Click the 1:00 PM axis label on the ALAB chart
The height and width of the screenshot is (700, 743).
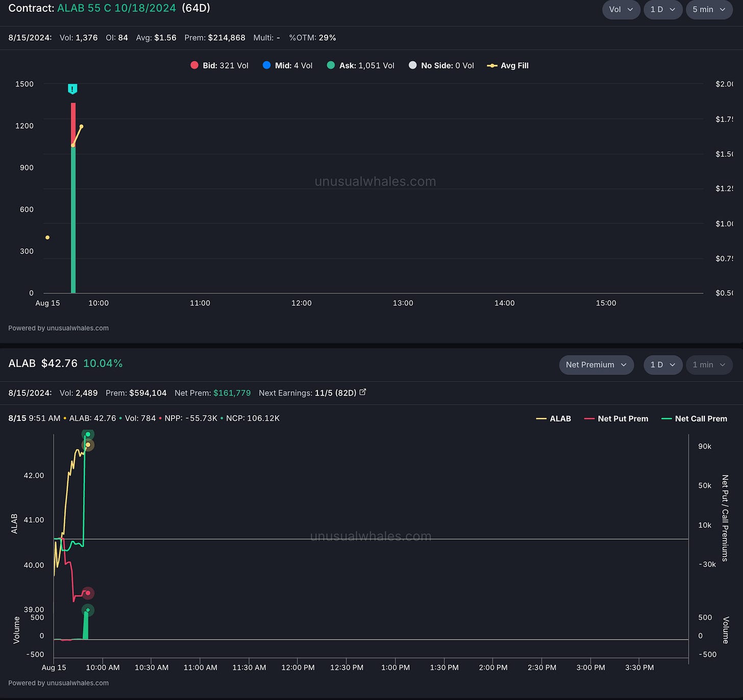click(x=395, y=667)
